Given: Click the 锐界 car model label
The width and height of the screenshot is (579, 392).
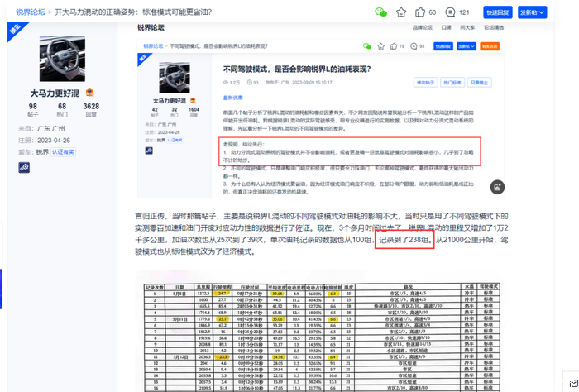Looking at the screenshot, I should click(42, 153).
